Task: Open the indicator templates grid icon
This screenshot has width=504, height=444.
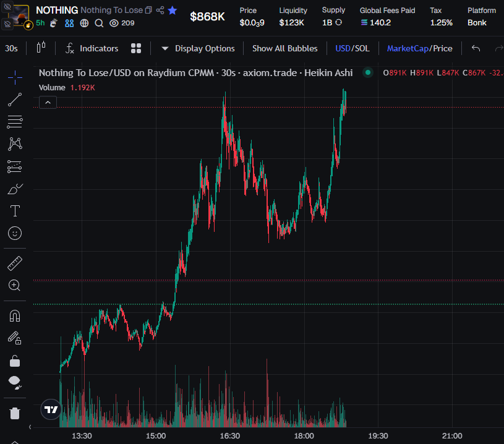Action: (136, 49)
